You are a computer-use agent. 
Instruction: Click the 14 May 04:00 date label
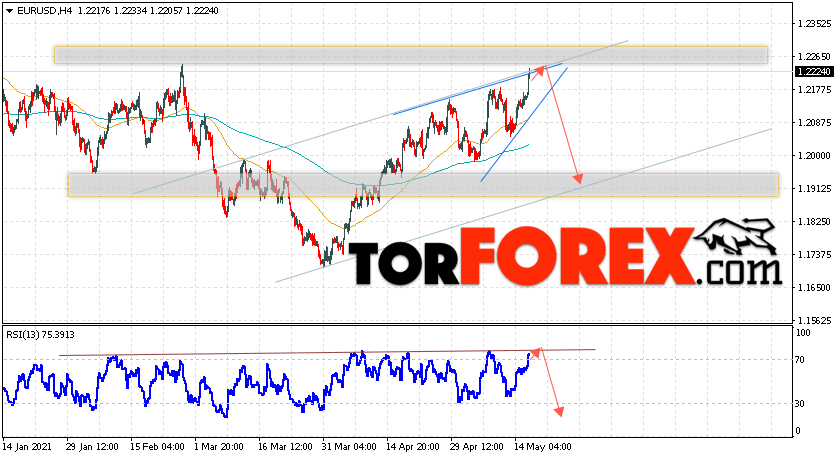coord(542,446)
